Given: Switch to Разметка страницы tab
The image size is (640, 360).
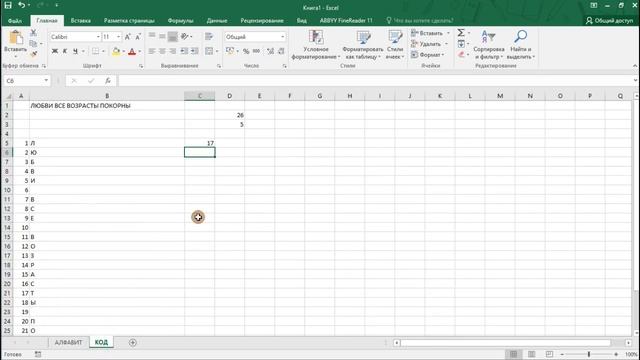Looking at the screenshot, I should (x=129, y=20).
